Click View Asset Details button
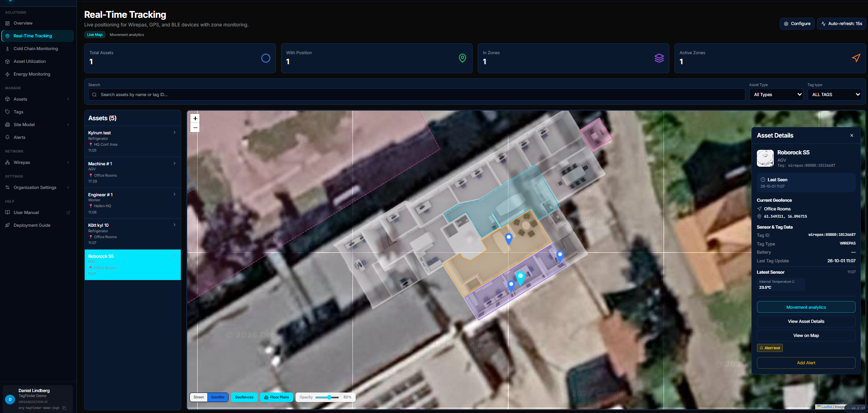868x413 pixels. 806,321
